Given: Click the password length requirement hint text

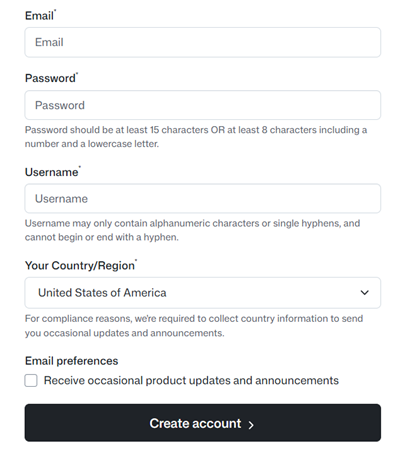Looking at the screenshot, I should (196, 137).
